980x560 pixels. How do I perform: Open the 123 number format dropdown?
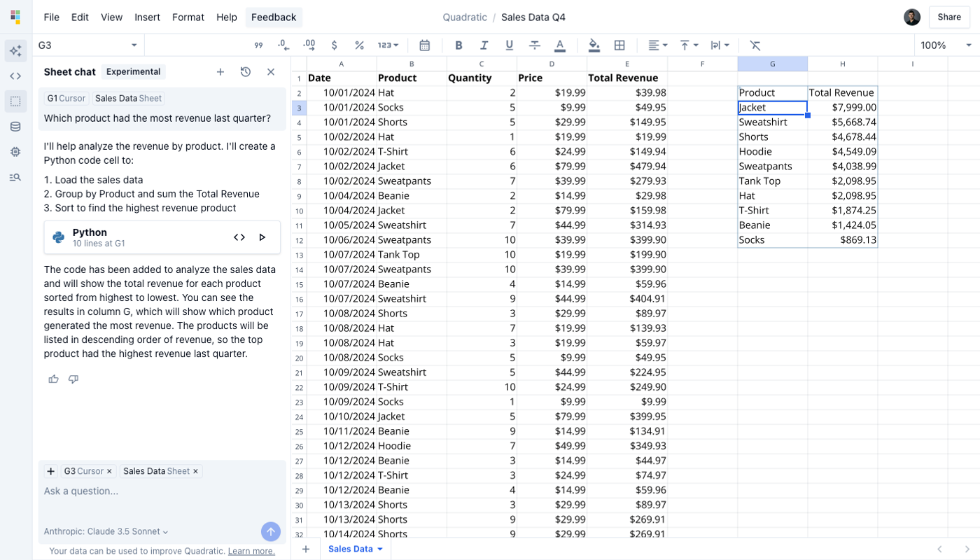tap(388, 45)
